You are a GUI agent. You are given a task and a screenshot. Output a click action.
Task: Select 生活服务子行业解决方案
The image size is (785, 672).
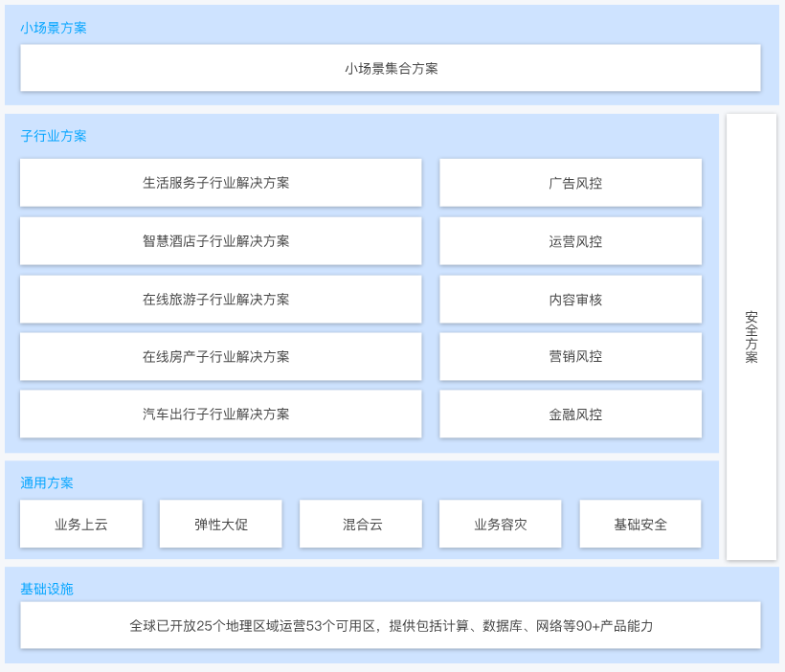tap(220, 183)
